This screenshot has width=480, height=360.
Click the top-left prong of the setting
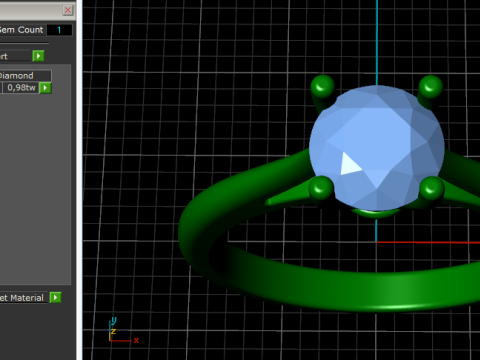click(322, 87)
